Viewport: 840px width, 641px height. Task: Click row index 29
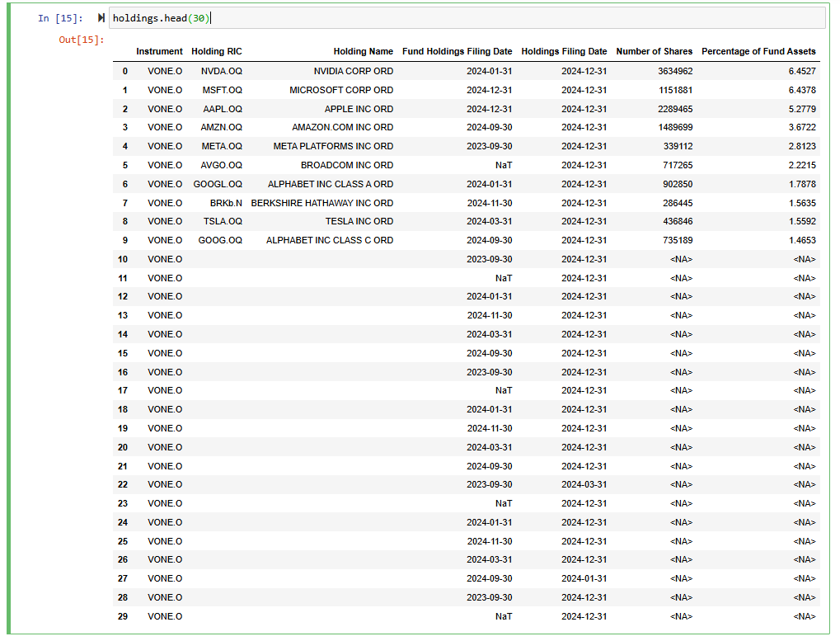click(x=123, y=617)
